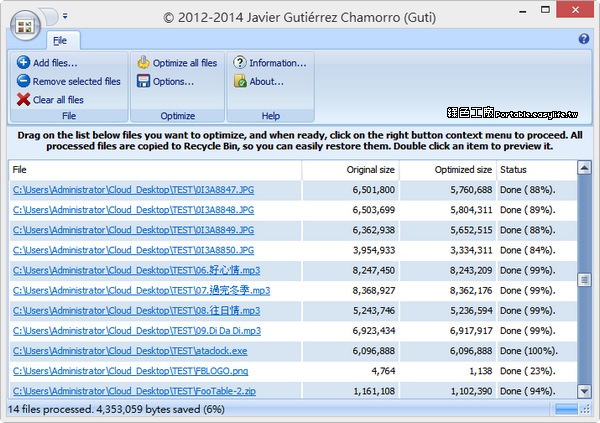Choose Add files... in the ribbon
This screenshot has width=600, height=423.
click(x=55, y=63)
